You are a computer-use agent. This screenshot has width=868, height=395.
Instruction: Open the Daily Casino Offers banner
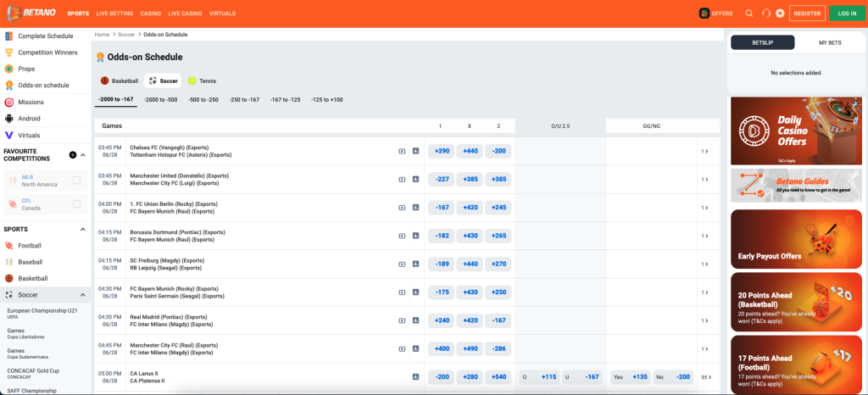tap(796, 131)
